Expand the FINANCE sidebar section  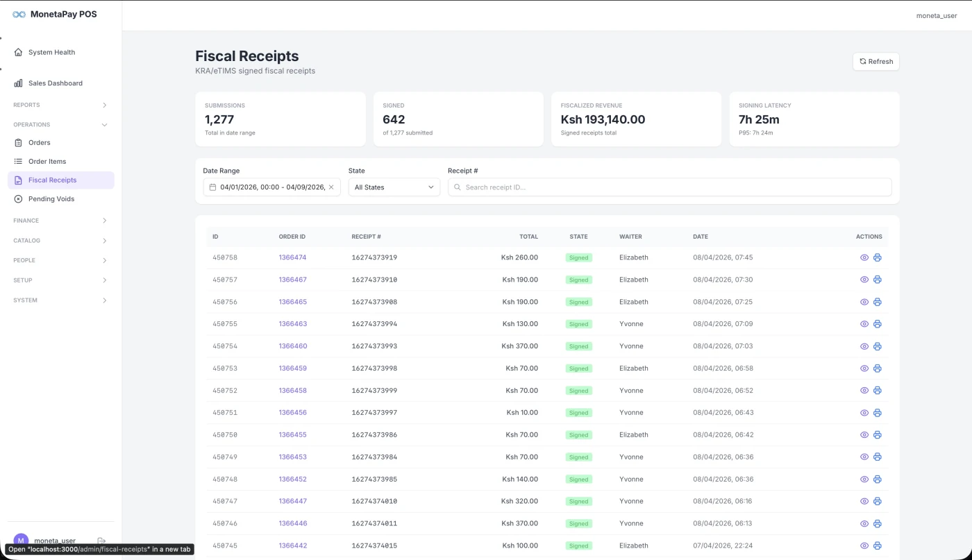pyautogui.click(x=61, y=220)
